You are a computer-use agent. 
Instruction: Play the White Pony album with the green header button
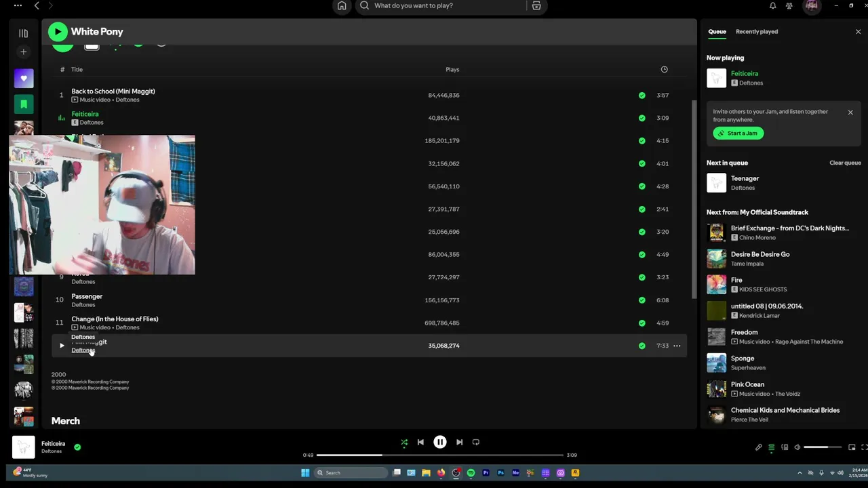pos(58,31)
